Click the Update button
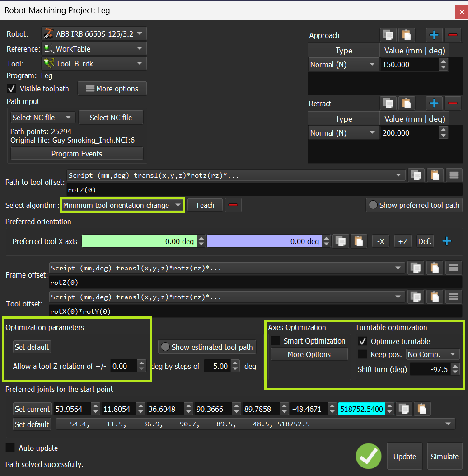 pos(404,457)
